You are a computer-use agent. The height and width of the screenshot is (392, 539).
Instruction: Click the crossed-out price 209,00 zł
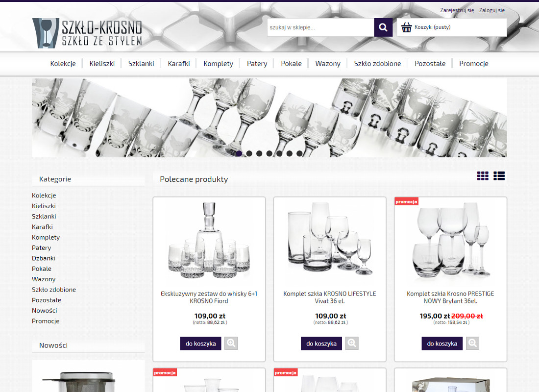click(x=467, y=316)
